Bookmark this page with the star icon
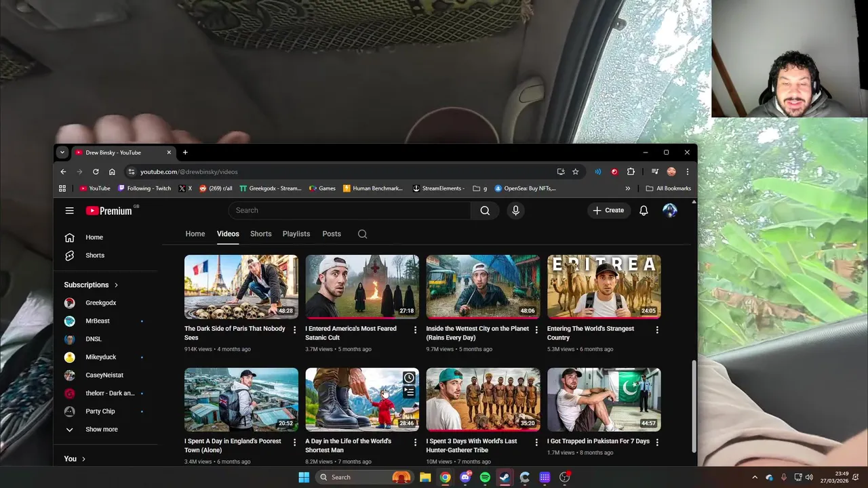Screen dimensions: 868x488 (576, 172)
